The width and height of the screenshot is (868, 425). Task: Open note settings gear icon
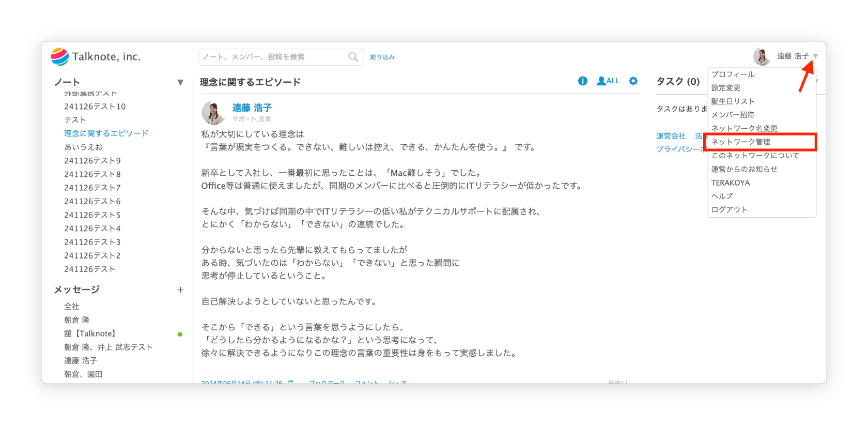click(633, 81)
